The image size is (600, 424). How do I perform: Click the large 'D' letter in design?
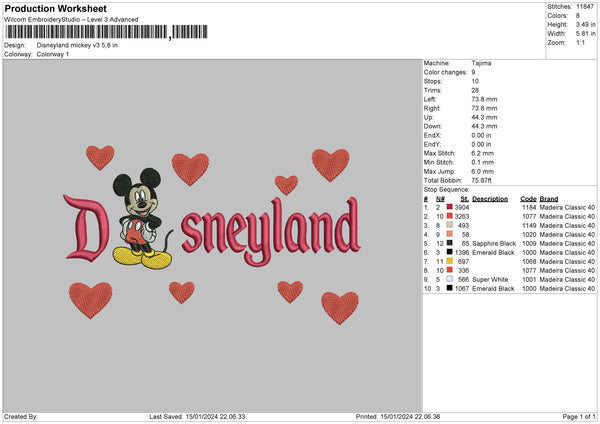click(x=86, y=228)
